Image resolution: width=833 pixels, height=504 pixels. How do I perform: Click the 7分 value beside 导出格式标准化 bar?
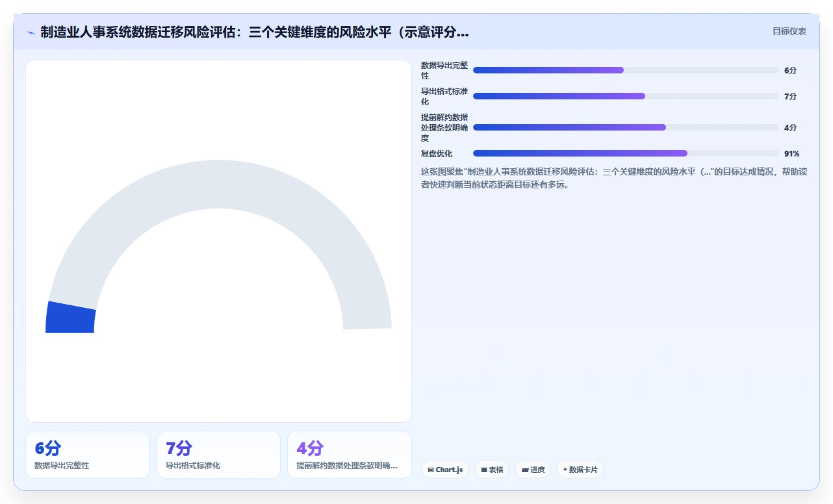click(790, 97)
